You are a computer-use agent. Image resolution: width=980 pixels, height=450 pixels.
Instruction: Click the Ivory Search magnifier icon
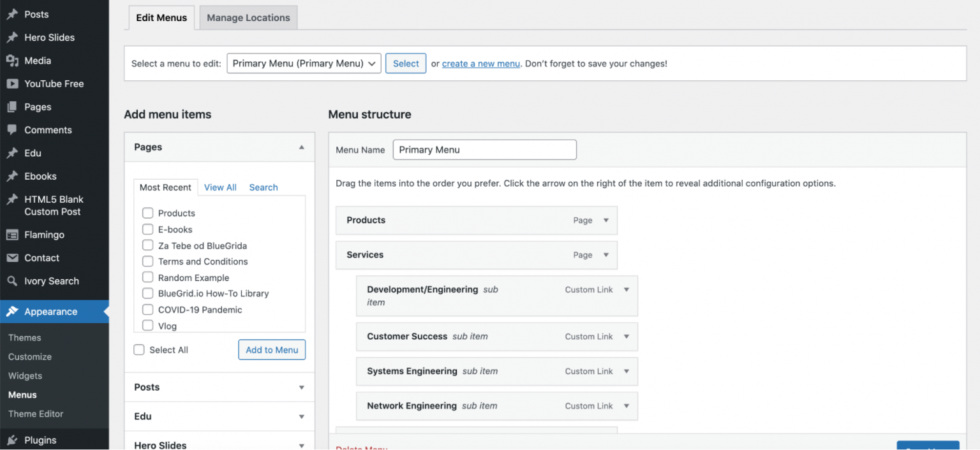11,280
